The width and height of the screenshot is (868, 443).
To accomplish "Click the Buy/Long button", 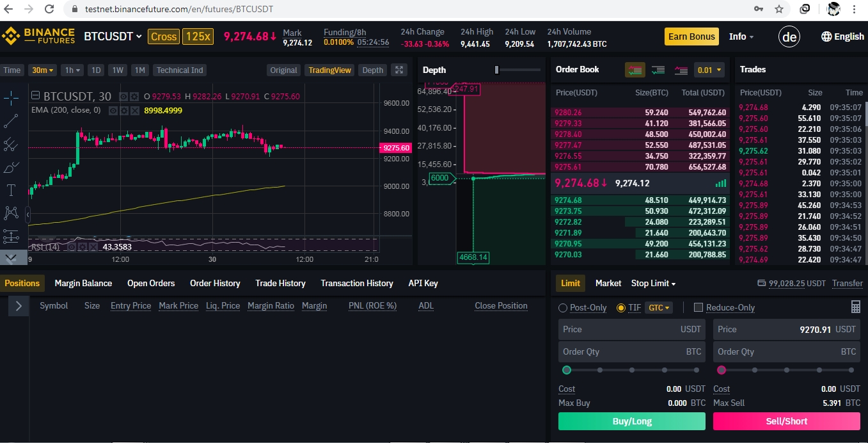I will (x=632, y=421).
